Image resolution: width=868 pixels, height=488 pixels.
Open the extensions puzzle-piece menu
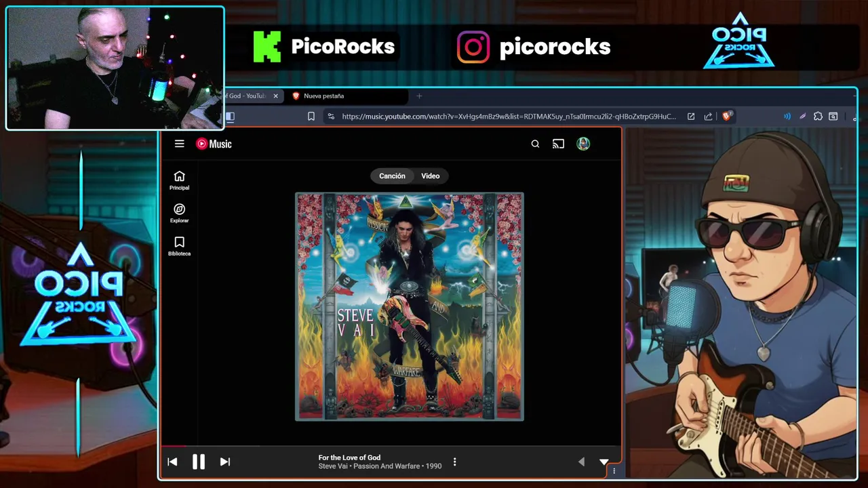(818, 117)
